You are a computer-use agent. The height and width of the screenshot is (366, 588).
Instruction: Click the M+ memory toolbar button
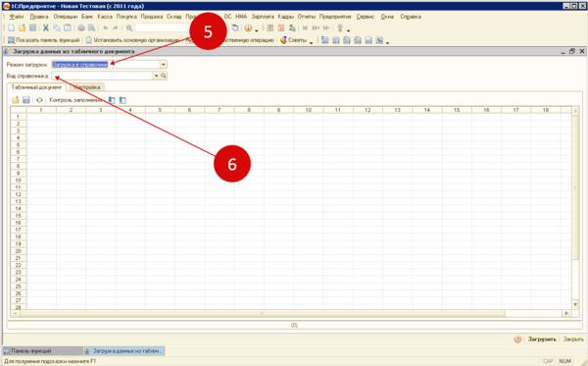coord(316,28)
